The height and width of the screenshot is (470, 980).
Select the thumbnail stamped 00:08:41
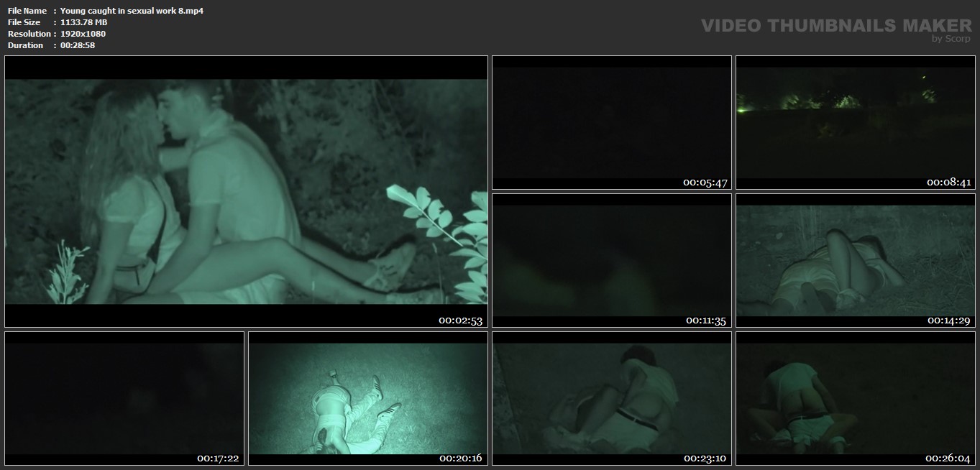(x=855, y=122)
